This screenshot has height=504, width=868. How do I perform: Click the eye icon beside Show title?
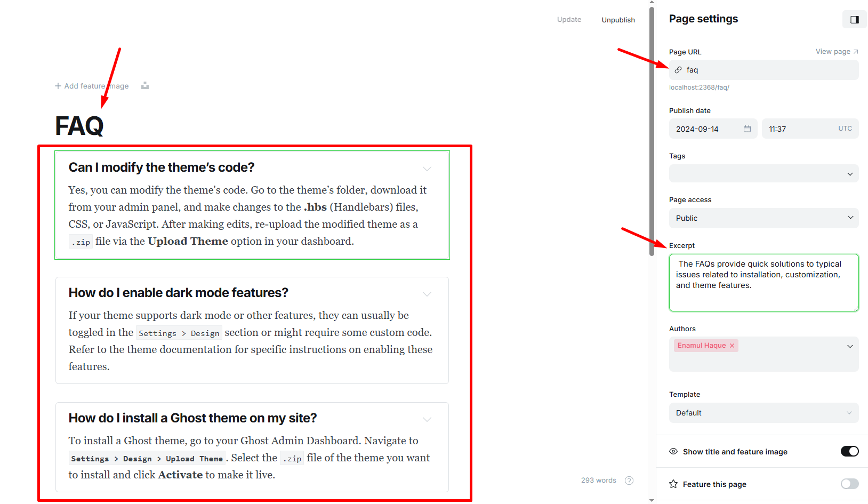[673, 452]
